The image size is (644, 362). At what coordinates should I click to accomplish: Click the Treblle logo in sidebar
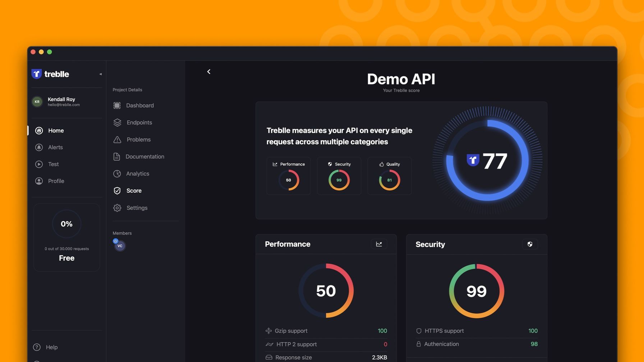click(50, 74)
